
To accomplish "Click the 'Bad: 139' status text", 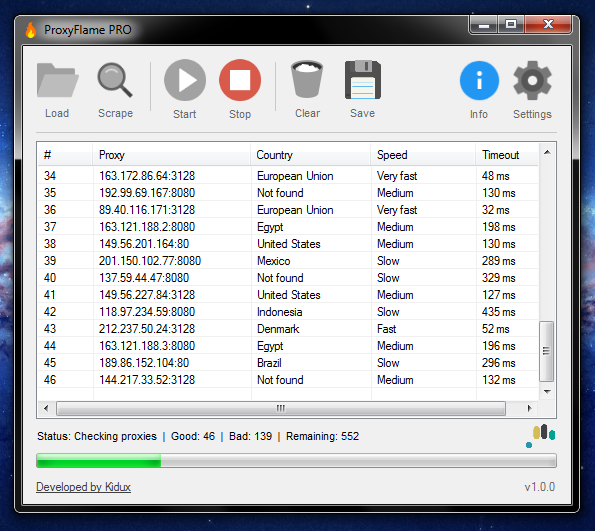I will pos(250,436).
